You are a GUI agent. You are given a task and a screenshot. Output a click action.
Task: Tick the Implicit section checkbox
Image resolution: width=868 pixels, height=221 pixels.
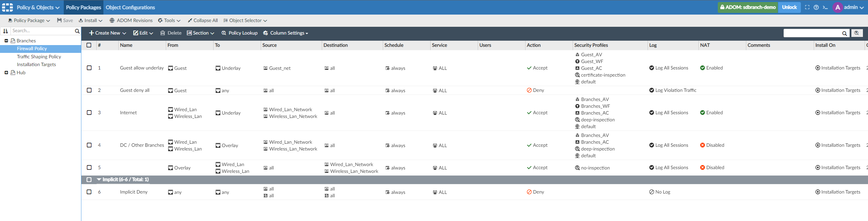[89, 180]
